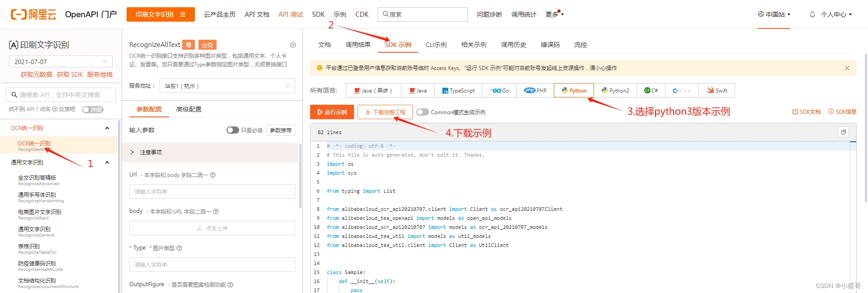Select the Go language option
868x293 pixels.
click(500, 90)
